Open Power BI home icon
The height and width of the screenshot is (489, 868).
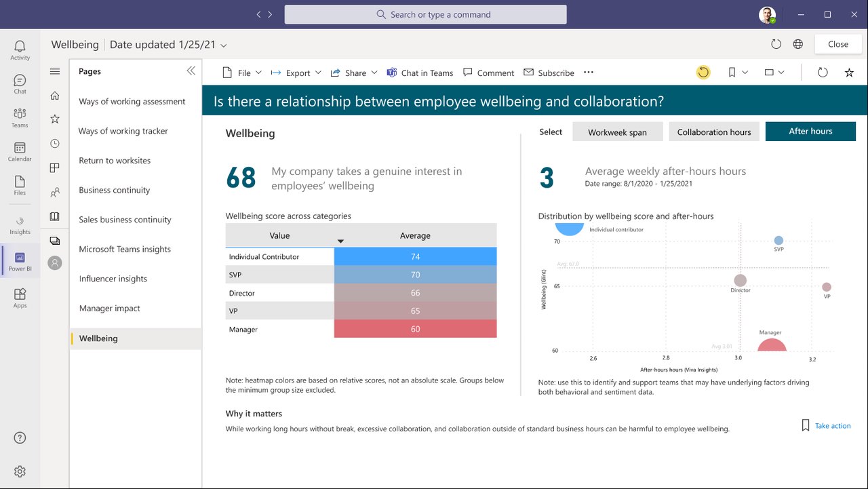(55, 96)
